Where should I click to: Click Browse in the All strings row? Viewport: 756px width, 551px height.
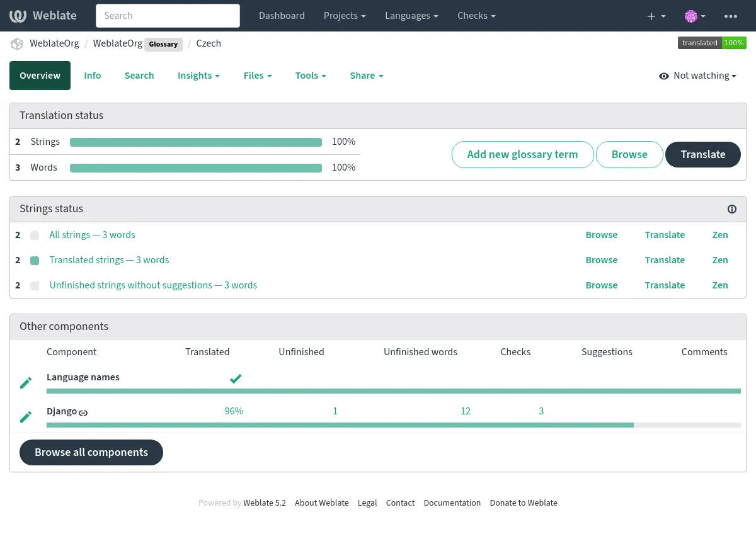point(602,235)
